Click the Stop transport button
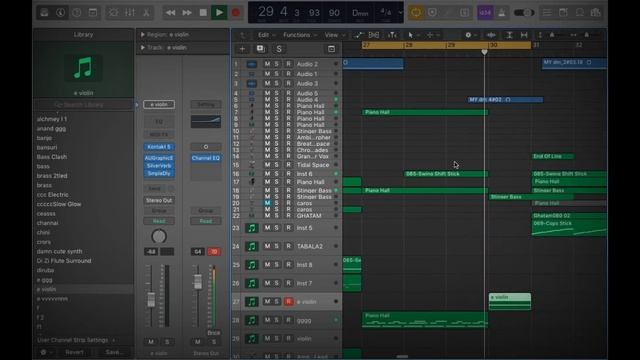Screen dimensions: 640x360 click(203, 13)
